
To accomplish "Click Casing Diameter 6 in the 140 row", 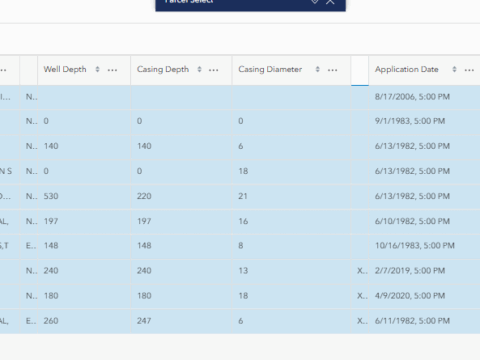I will click(241, 146).
